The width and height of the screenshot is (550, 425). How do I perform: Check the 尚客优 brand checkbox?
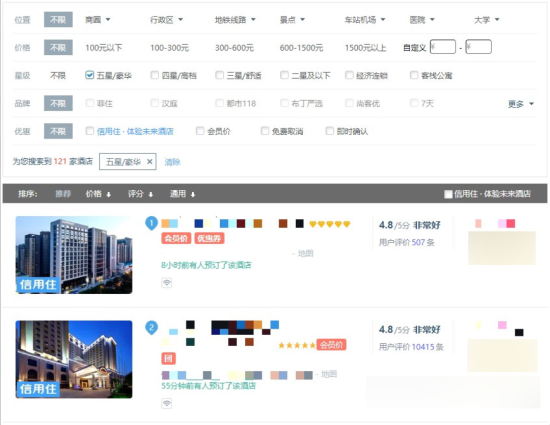click(349, 103)
